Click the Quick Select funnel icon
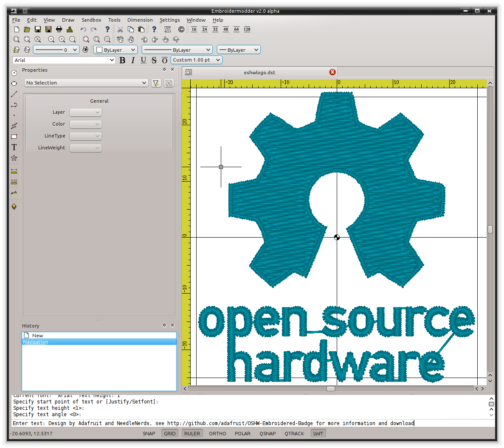The image size is (504, 448). coord(156,83)
